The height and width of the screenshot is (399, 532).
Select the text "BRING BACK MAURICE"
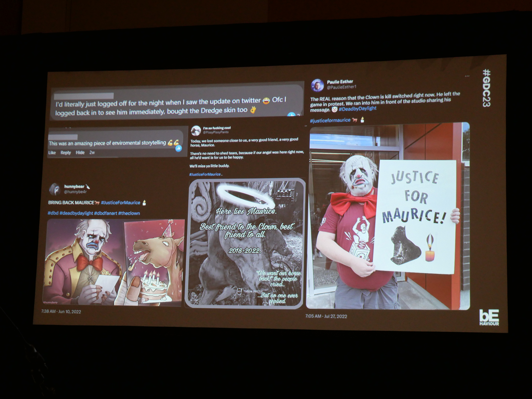coord(71,202)
